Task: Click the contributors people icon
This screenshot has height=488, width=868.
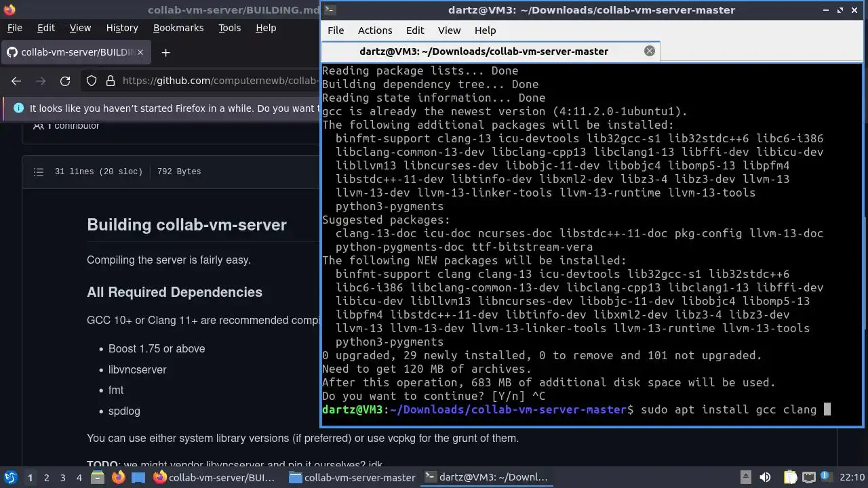Action: (39, 125)
